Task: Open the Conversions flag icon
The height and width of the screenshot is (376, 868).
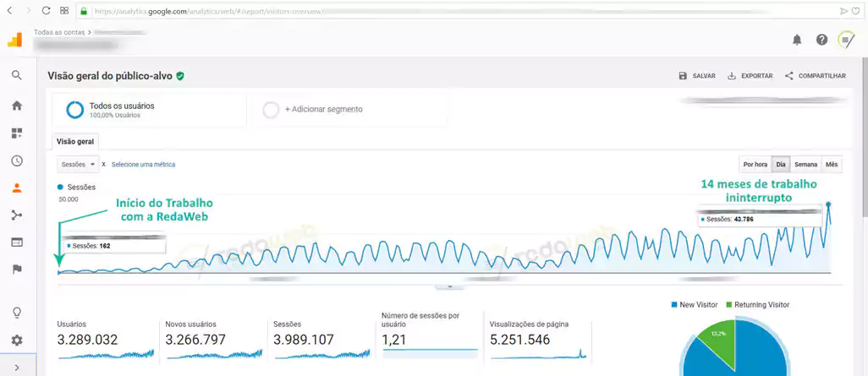Action: pos(16,269)
